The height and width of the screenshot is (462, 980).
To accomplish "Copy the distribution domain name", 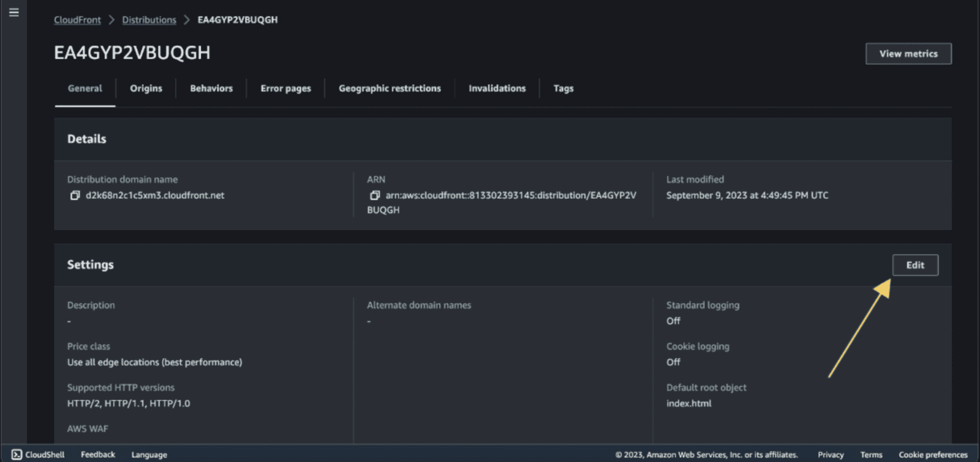I will point(75,195).
